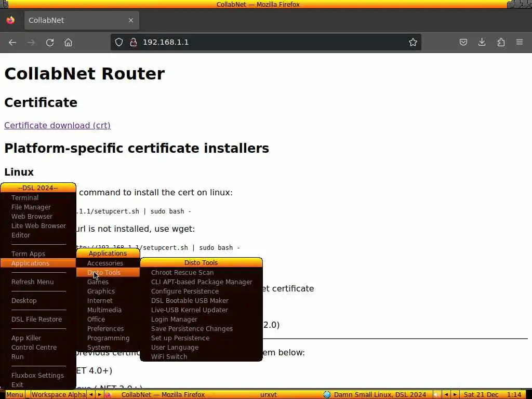Expand the Desktop submenu

[x=38, y=300]
